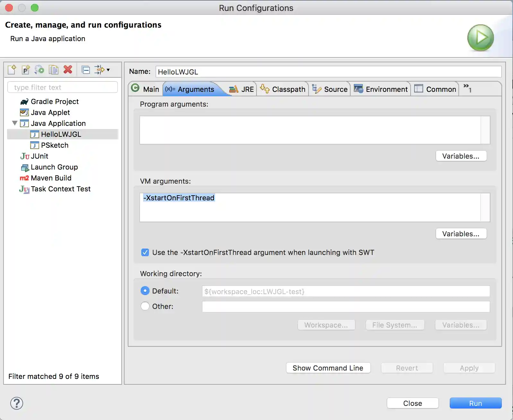Image resolution: width=513 pixels, height=420 pixels.
Task: Collapse the Java Application tree node
Action: click(x=15, y=123)
